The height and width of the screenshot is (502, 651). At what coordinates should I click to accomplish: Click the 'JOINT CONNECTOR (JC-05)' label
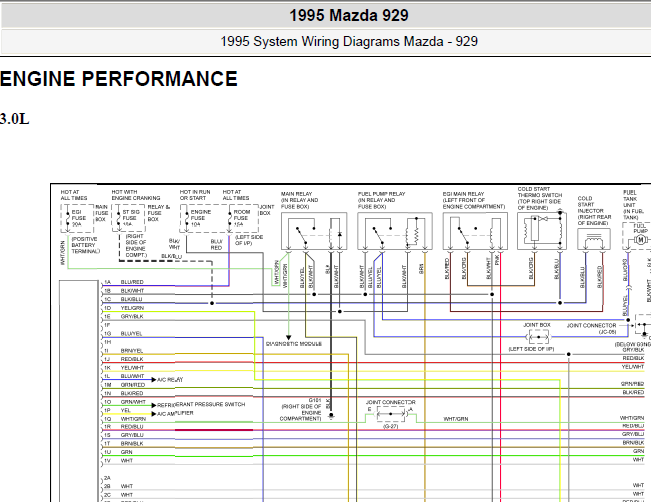pos(592,328)
